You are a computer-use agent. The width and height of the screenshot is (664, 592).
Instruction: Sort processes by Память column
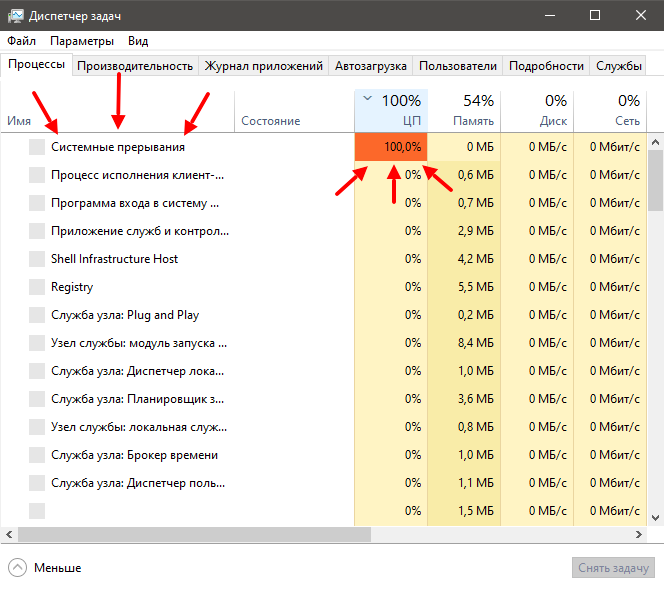(464, 110)
